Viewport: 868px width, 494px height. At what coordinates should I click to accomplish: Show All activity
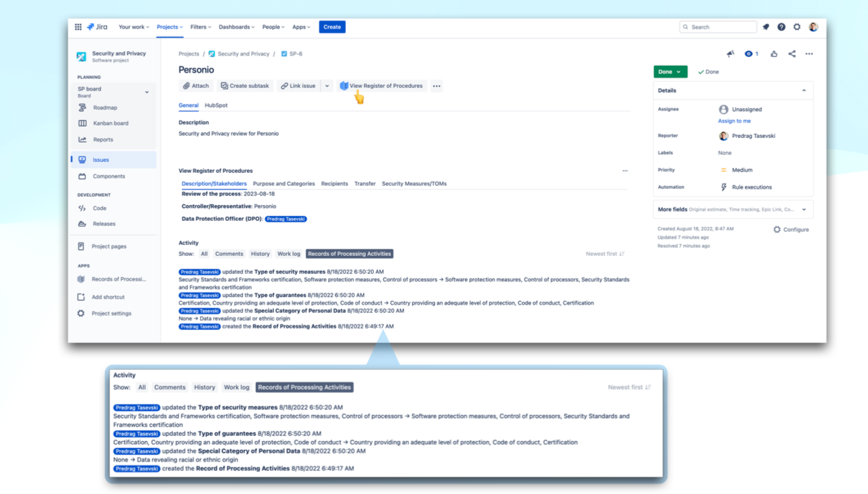(x=204, y=254)
